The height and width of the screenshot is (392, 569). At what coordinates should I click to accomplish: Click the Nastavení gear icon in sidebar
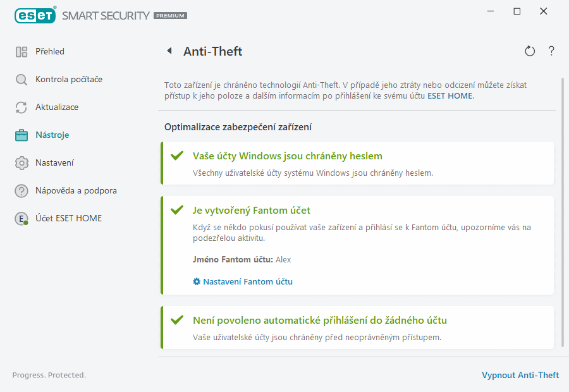click(21, 163)
